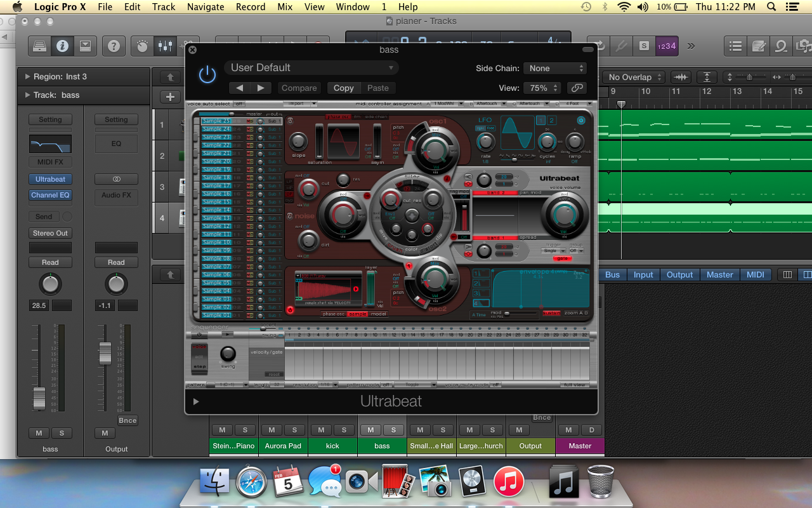Open the Loop Browser icon
The image size is (812, 508).
[x=781, y=46]
